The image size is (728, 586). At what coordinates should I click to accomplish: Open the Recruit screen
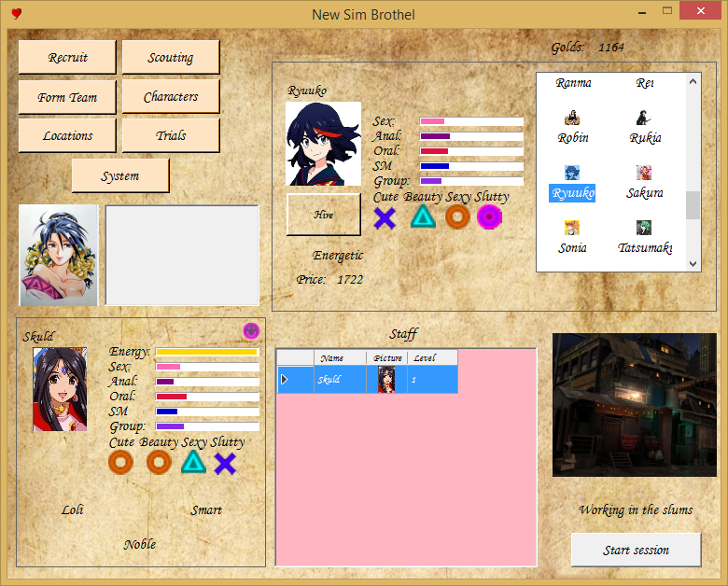[x=67, y=57]
